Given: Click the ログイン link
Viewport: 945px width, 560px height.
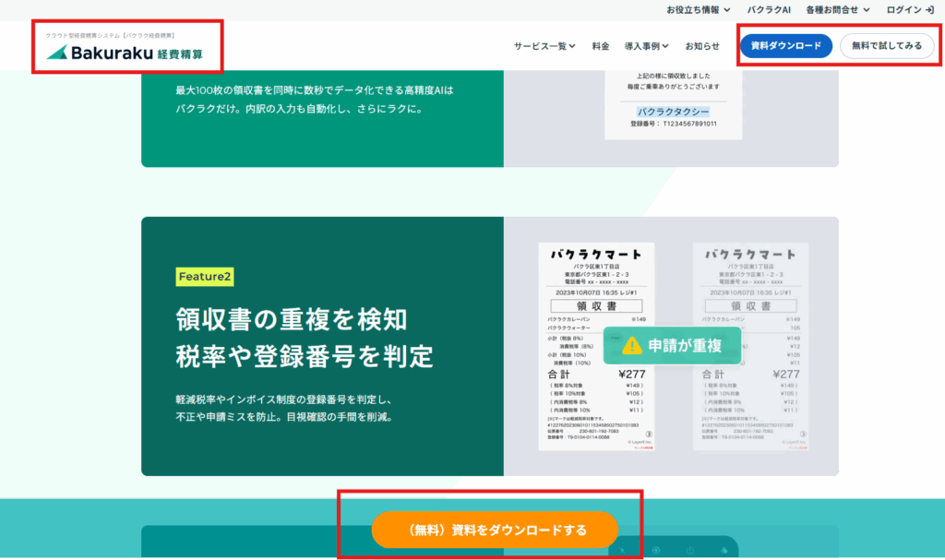Looking at the screenshot, I should (906, 10).
